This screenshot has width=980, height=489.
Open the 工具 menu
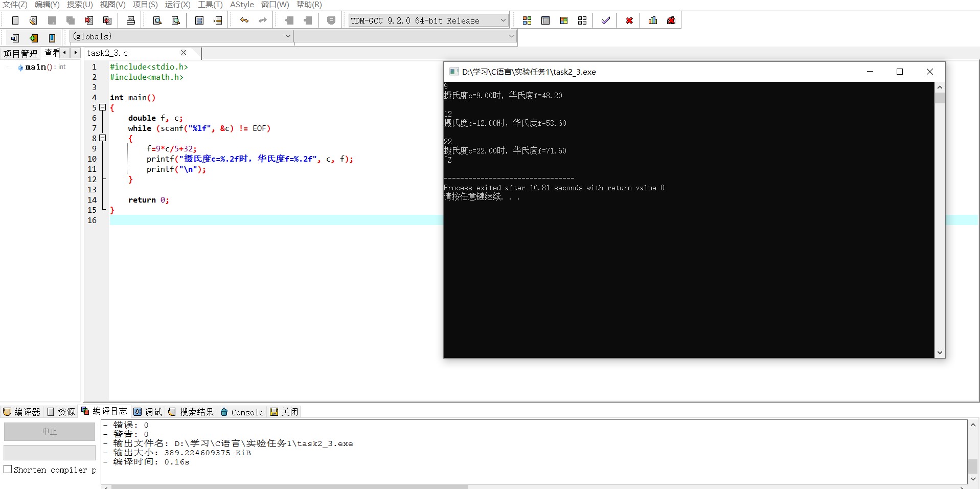tap(210, 5)
